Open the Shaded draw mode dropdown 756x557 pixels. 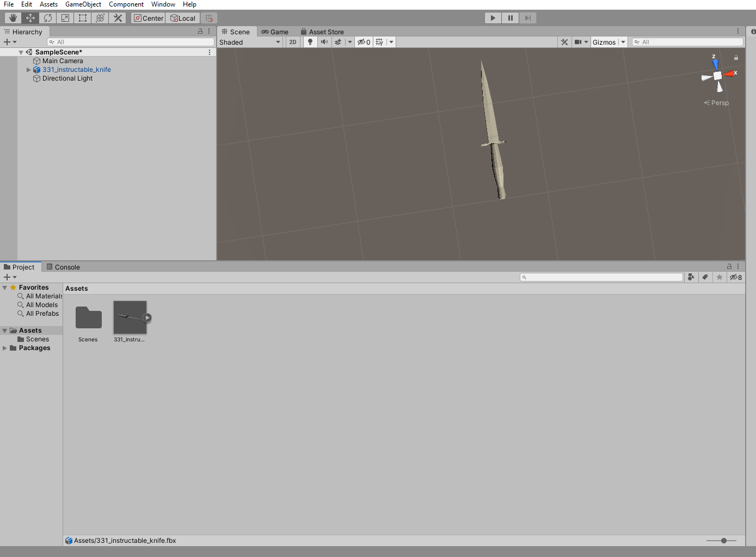coord(250,42)
